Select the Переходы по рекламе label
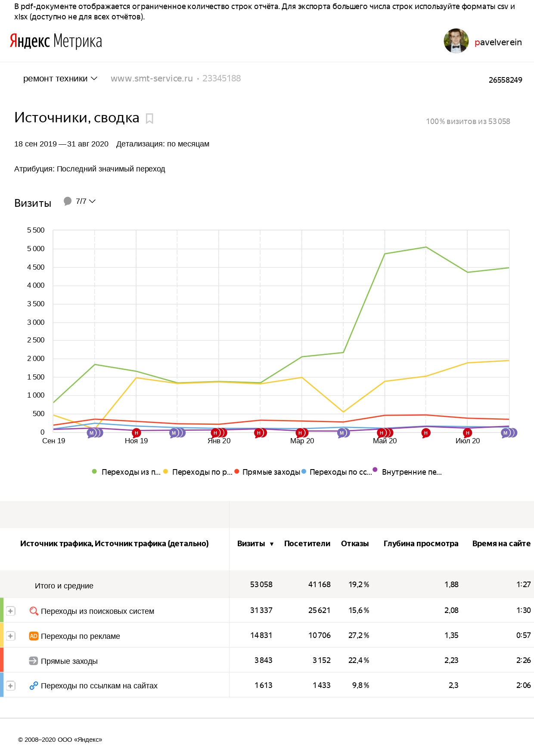 coord(81,636)
